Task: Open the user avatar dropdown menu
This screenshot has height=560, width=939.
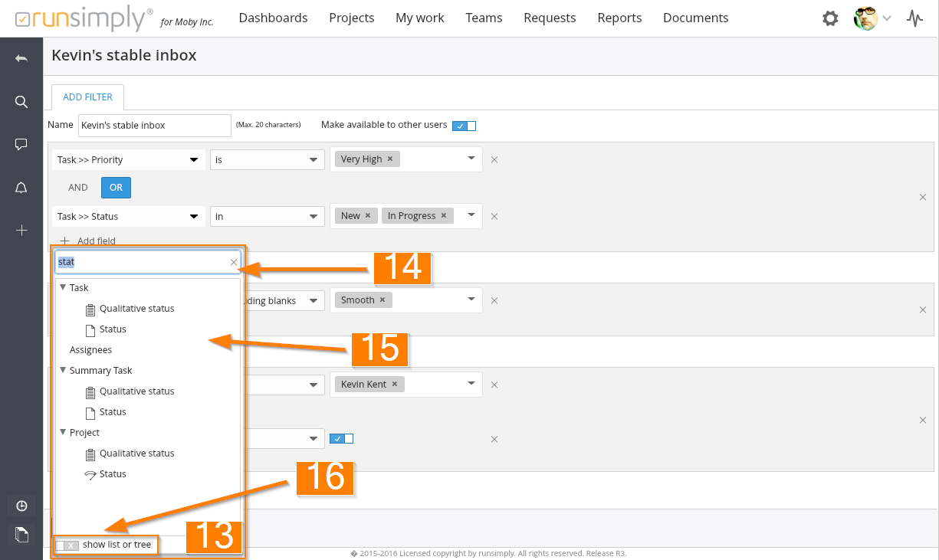Action: pyautogui.click(x=872, y=18)
